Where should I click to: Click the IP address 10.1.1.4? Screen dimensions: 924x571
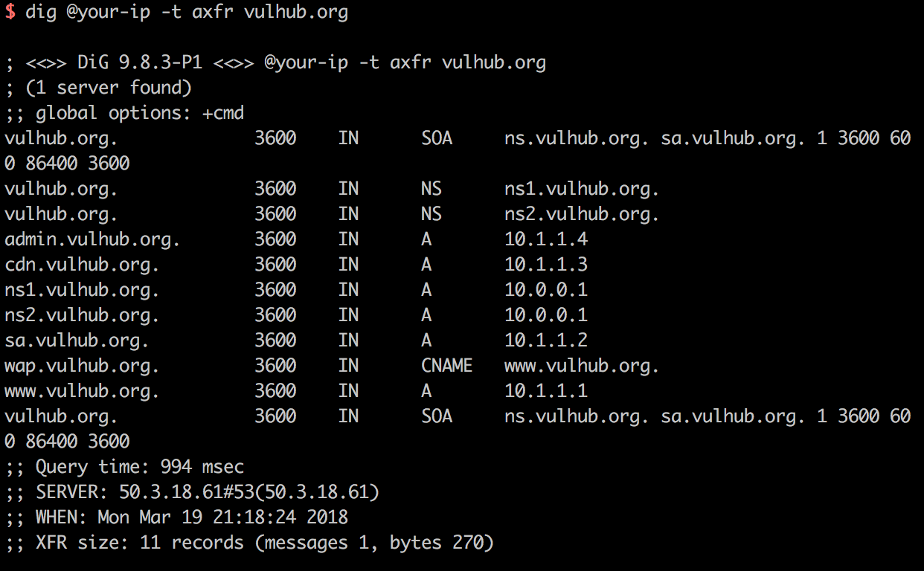[x=546, y=239]
